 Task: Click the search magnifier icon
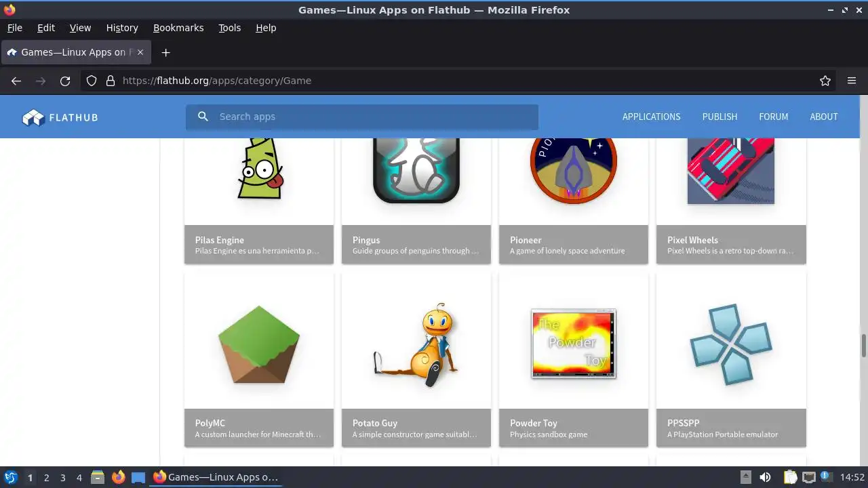(203, 117)
